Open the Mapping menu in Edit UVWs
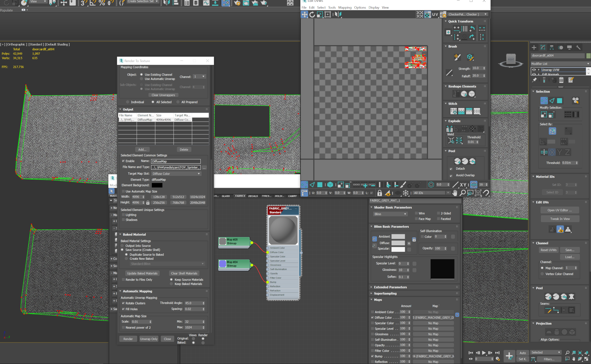 coord(345,7)
